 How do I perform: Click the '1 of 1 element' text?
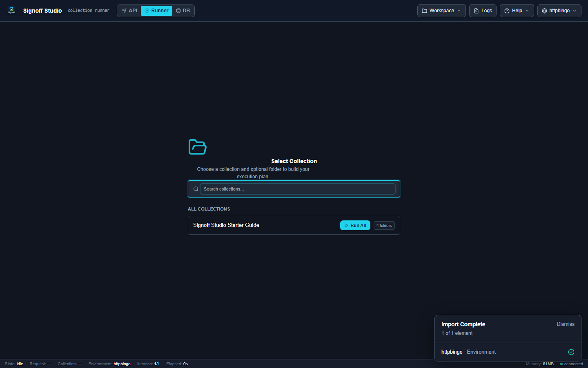[x=457, y=333]
